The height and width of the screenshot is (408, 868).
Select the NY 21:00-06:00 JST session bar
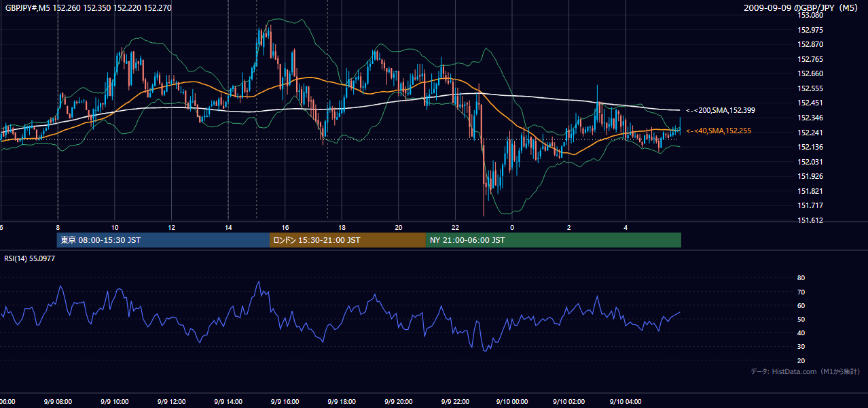tap(554, 240)
